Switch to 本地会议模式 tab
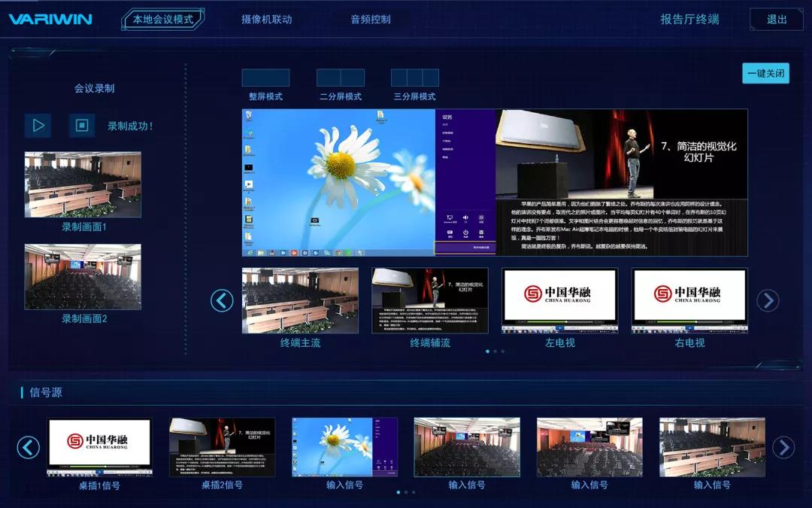812x508 pixels. tap(162, 20)
